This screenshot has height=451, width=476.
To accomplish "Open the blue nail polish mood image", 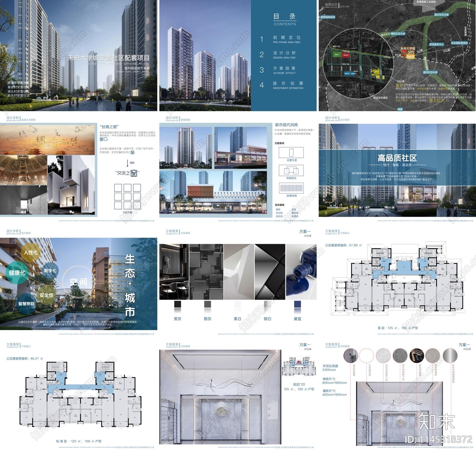I will click(301, 272).
